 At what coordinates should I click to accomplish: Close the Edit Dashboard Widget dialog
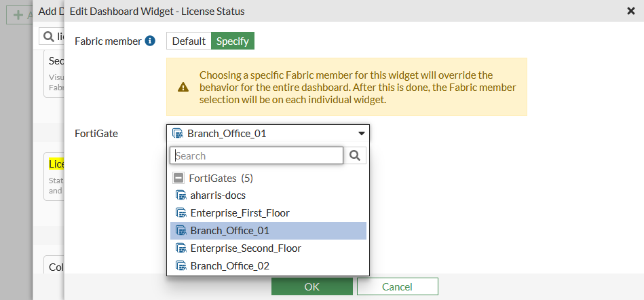point(630,11)
